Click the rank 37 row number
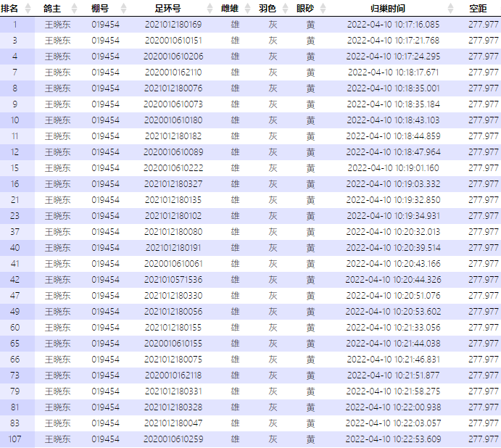Image resolution: width=501 pixels, height=448 pixels. click(15, 232)
